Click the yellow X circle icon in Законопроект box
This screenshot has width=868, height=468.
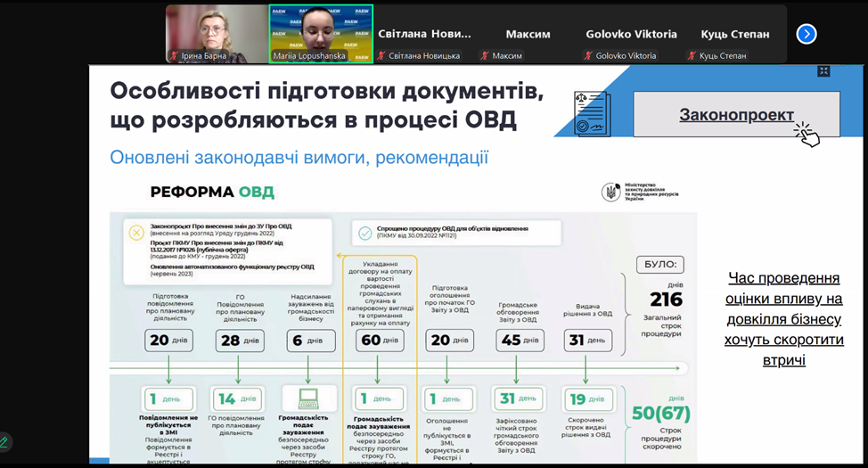pyautogui.click(x=136, y=233)
